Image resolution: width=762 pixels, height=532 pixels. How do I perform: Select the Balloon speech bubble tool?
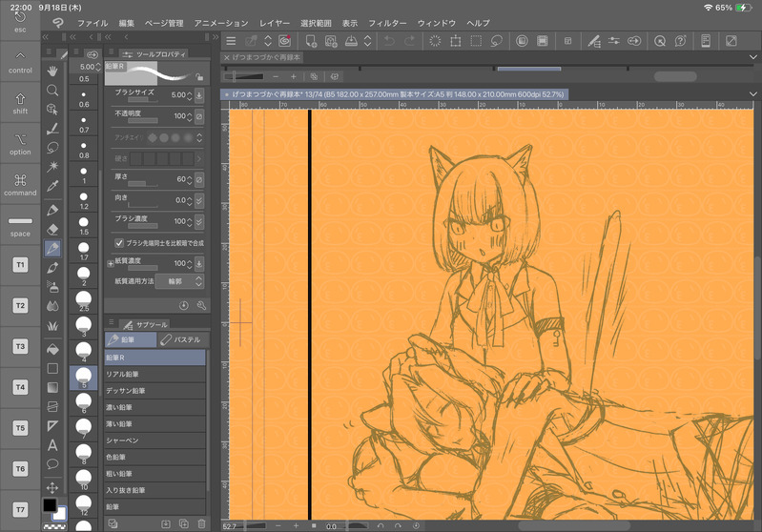click(x=52, y=464)
